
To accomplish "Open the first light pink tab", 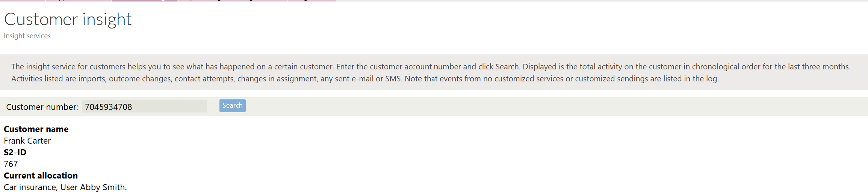I will click(23, 1).
